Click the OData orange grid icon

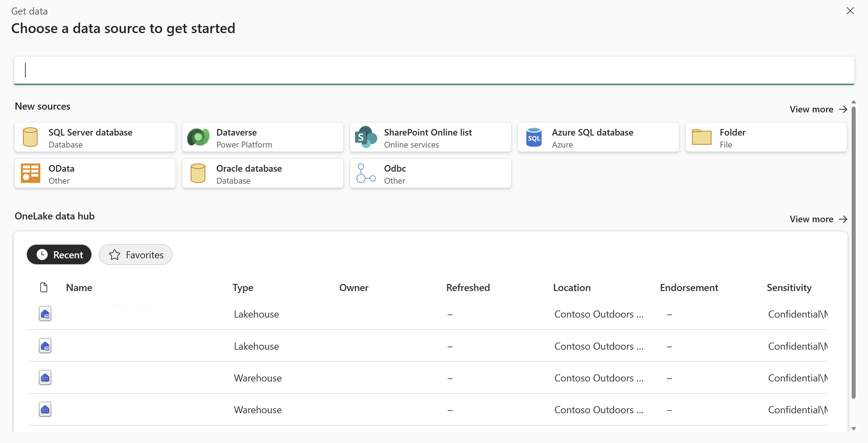30,173
